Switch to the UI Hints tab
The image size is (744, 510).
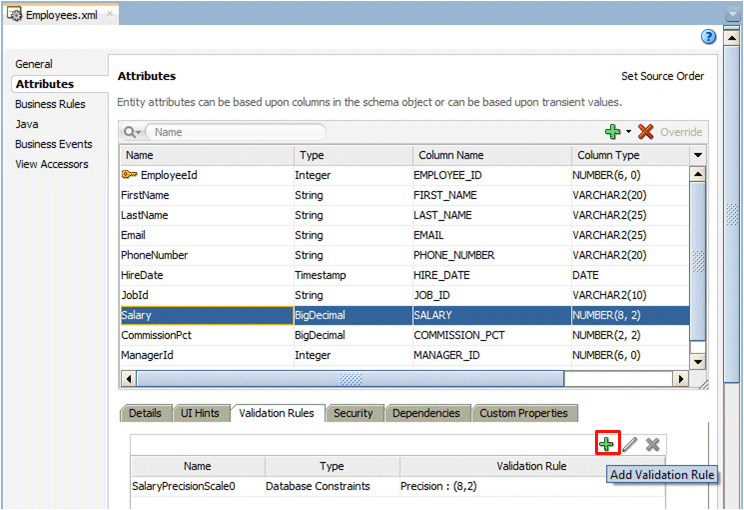[200, 413]
